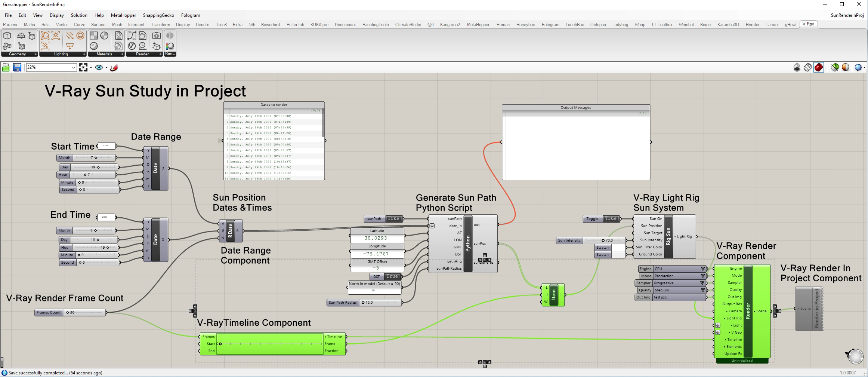The height and width of the screenshot is (377, 868).
Task: Select V-Ray logo Render in Project icon
Action: pyautogui.click(x=132, y=46)
